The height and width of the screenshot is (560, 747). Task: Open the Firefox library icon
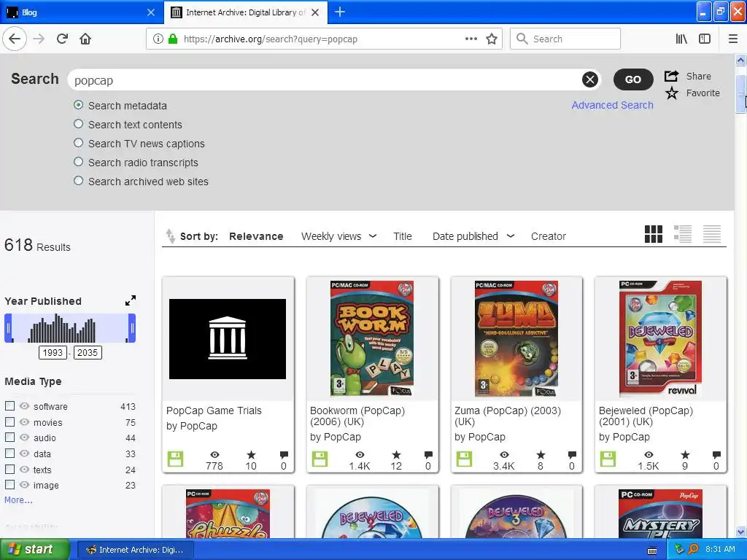pos(682,39)
